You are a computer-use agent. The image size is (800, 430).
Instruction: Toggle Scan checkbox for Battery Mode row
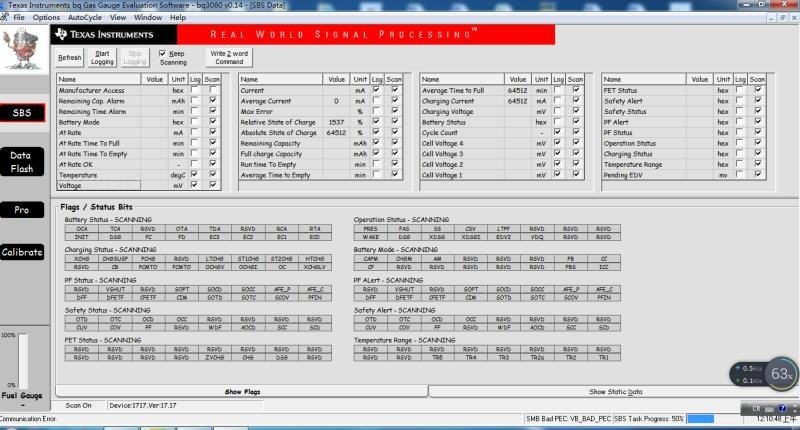click(213, 122)
